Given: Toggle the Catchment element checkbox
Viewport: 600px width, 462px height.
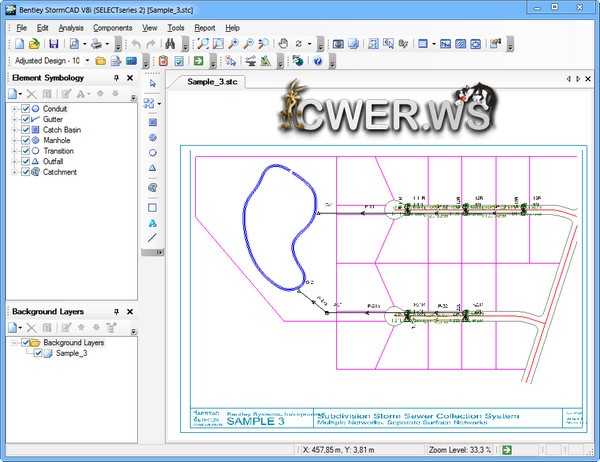Looking at the screenshot, I should point(24,172).
